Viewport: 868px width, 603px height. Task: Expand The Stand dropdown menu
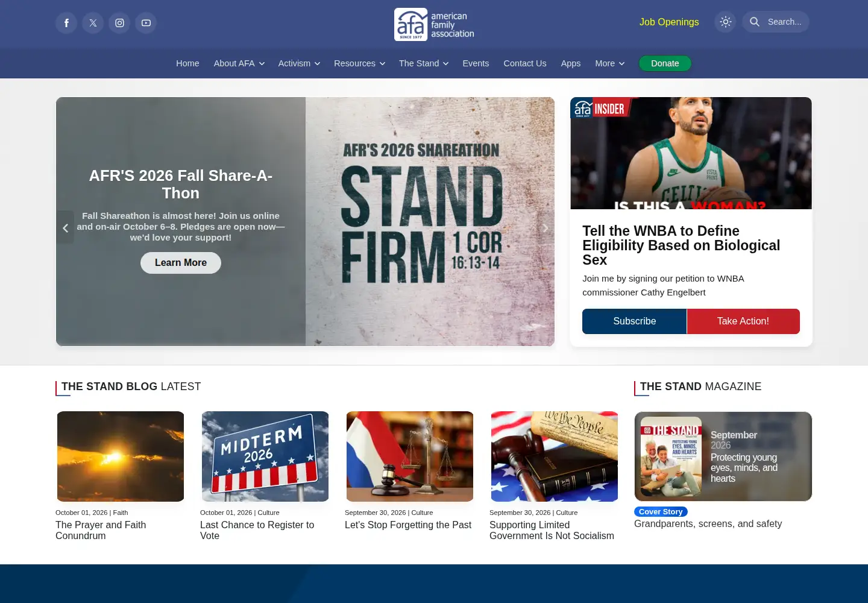[x=424, y=63]
